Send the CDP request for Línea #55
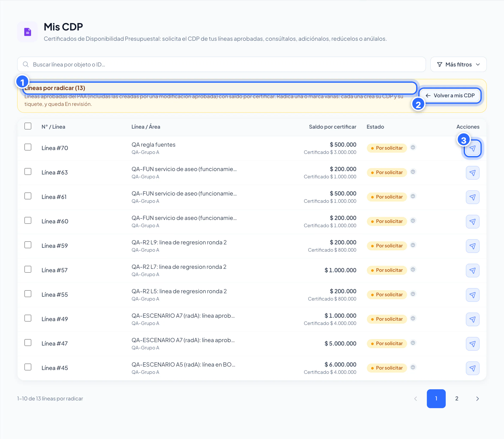The height and width of the screenshot is (439, 504). tap(472, 295)
